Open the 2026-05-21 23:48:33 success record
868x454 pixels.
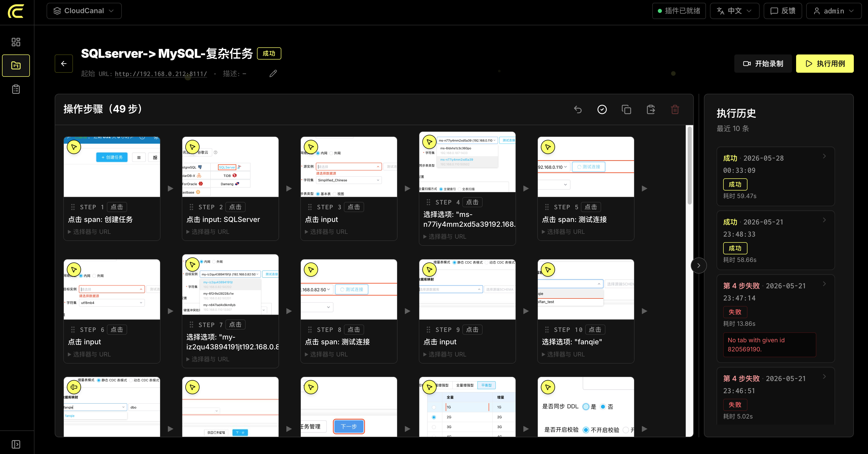tap(775, 240)
